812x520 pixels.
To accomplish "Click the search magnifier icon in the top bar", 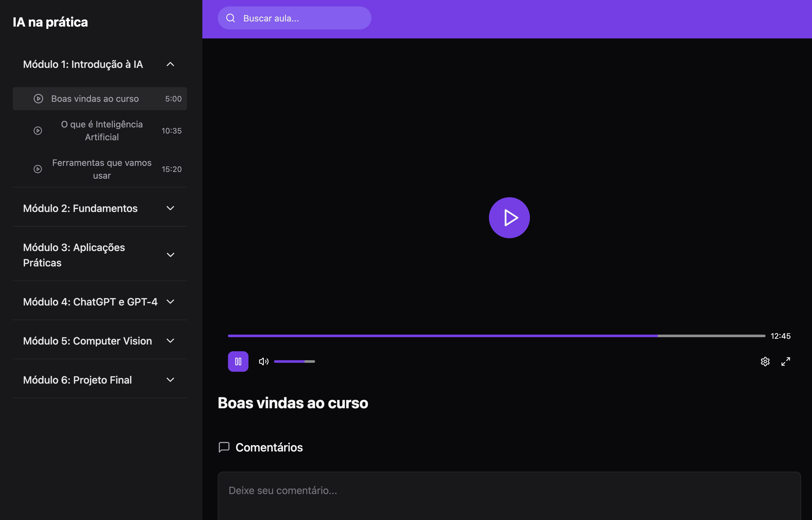I will pyautogui.click(x=231, y=18).
